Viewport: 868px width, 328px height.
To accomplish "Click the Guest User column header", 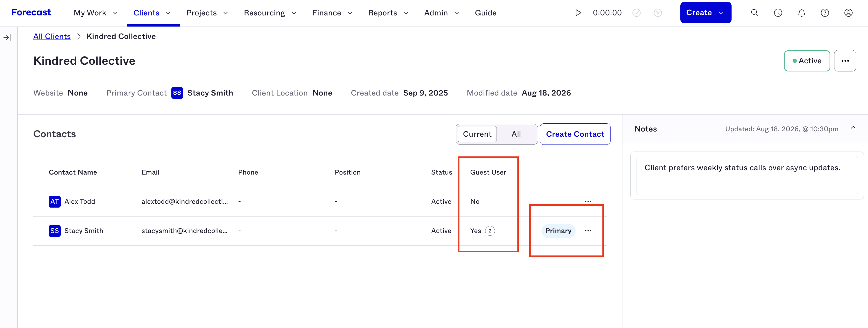I will (x=488, y=172).
